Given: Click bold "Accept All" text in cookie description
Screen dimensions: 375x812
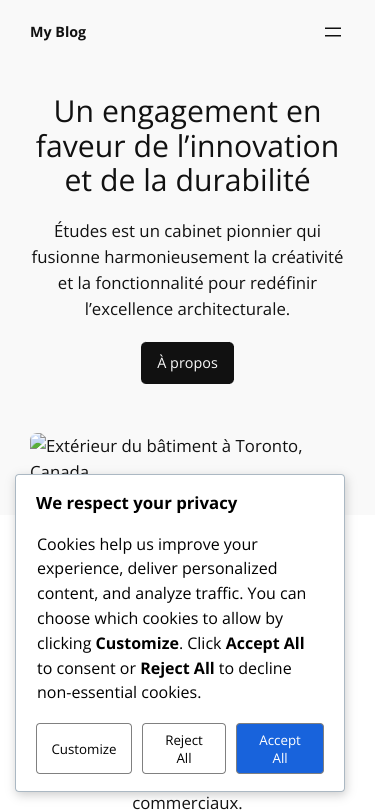Looking at the screenshot, I should point(265,644).
